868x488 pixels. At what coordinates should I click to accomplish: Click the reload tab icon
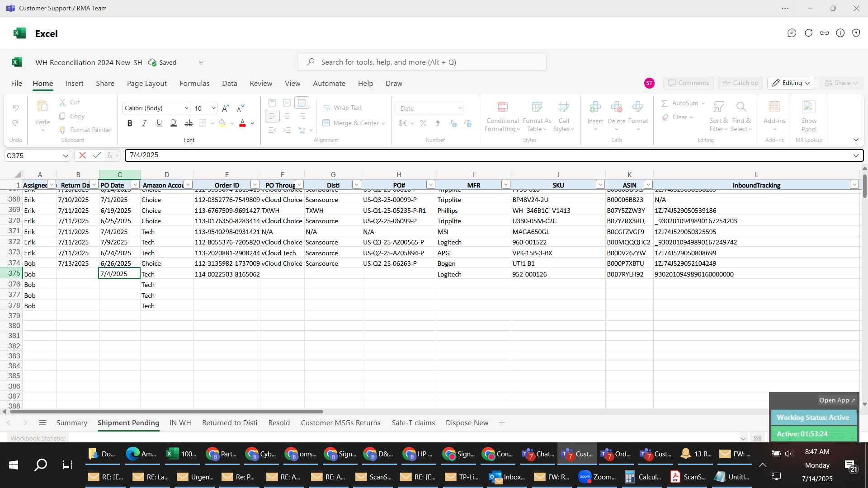tap(808, 33)
